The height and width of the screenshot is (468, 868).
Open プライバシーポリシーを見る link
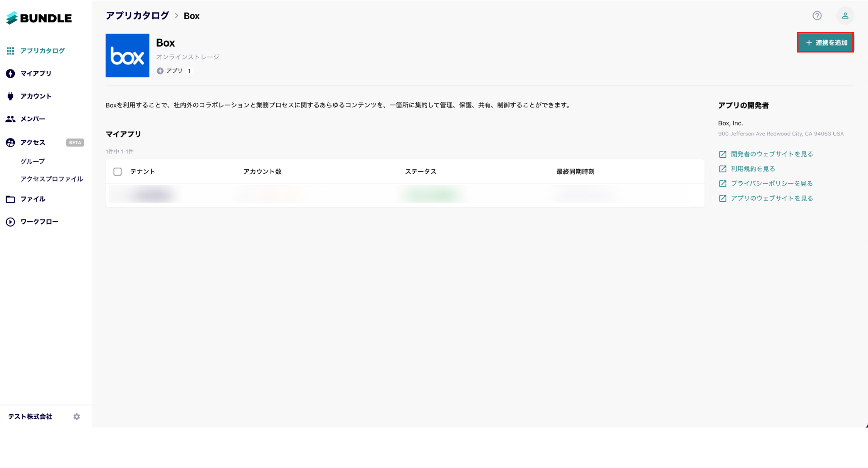(x=772, y=184)
